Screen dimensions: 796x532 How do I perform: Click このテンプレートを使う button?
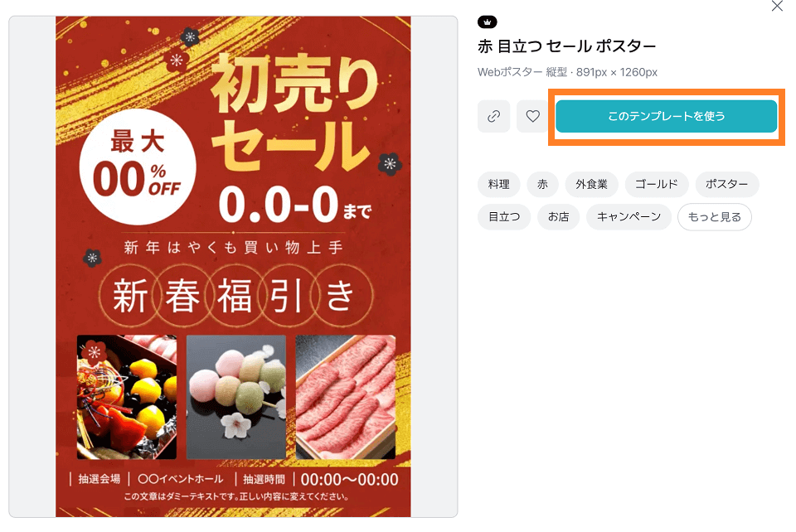[666, 116]
